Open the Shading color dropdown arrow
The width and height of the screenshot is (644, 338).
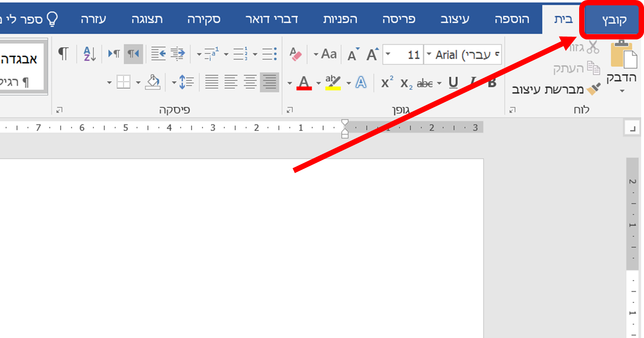point(138,83)
